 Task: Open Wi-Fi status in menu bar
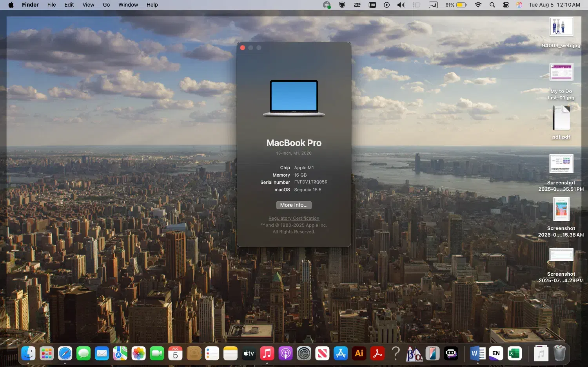478,5
